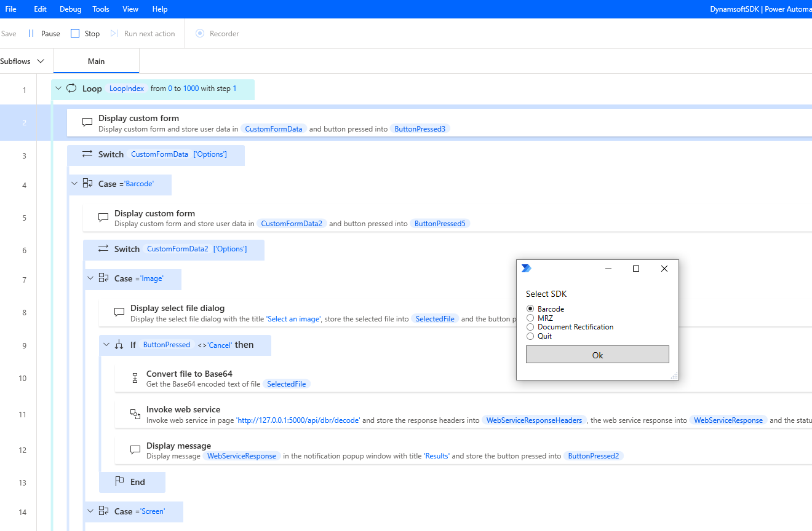812x531 pixels.
Task: Click the Loop action icon on line 1
Action: click(71, 88)
